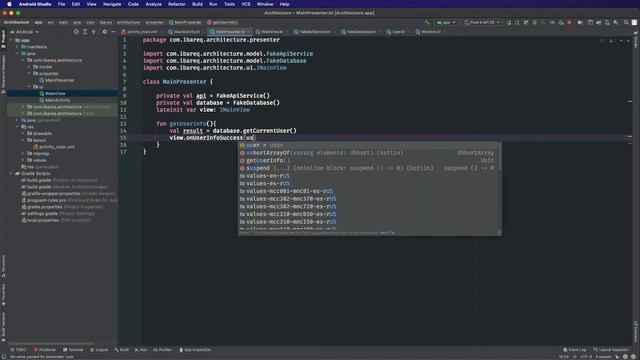Viewport: 640px width, 360px height.
Task: Open the app run configuration dropdown
Action: (446, 22)
